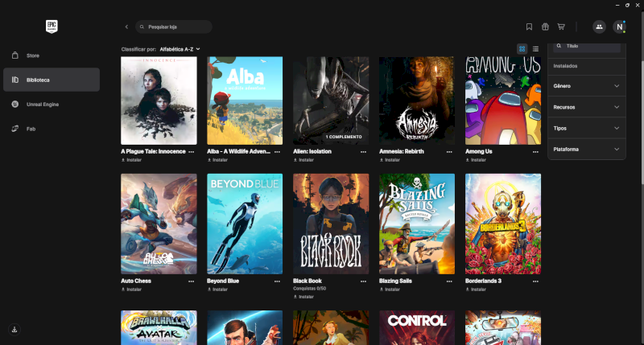Open more options for Among Us
This screenshot has width=644, height=345.
(536, 151)
